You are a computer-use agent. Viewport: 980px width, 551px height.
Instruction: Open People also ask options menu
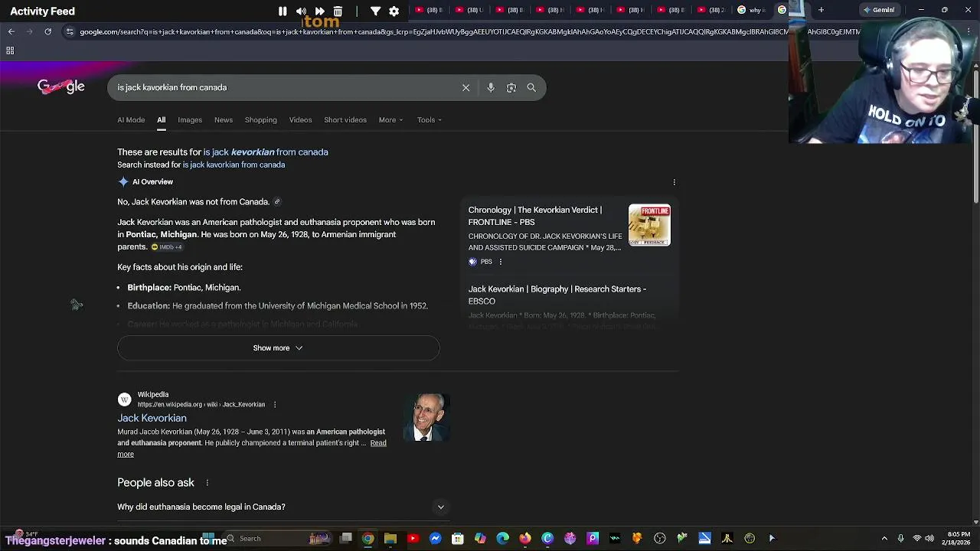[207, 483]
